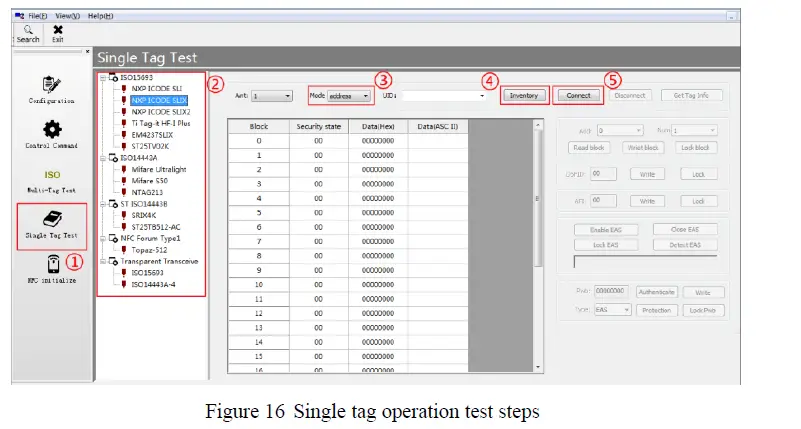Click tag icon beside Topaz-512
Screen dimensions: 801x429
coord(123,250)
